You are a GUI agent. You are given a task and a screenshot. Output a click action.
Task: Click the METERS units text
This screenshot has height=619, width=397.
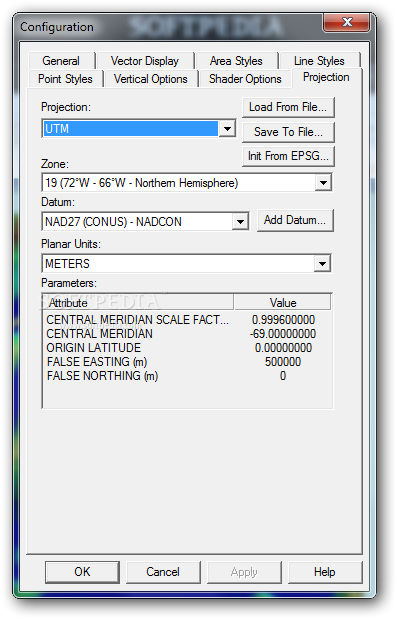point(67,263)
